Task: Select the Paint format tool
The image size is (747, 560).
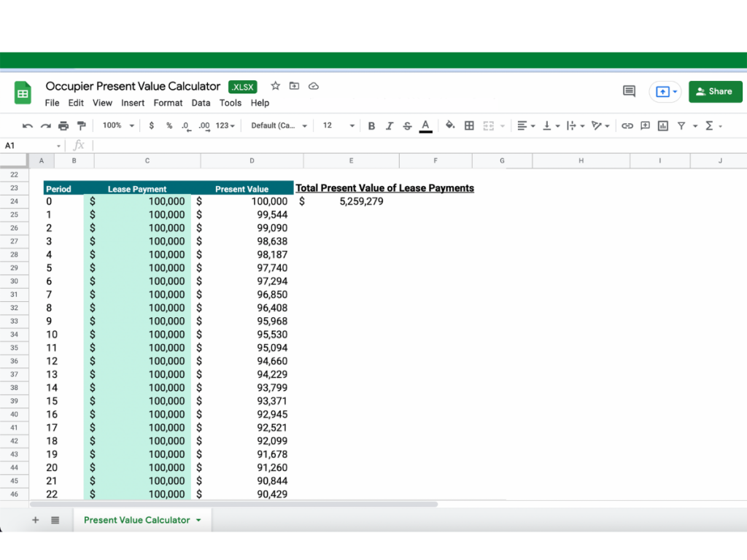Action: pyautogui.click(x=82, y=125)
